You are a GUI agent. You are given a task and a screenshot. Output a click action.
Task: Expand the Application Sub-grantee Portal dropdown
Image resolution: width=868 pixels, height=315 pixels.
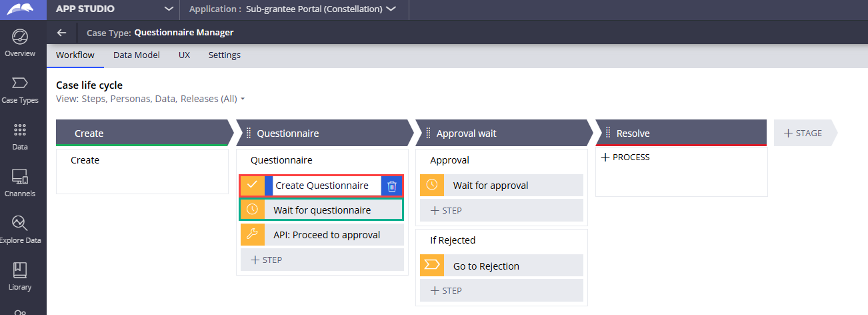pos(391,9)
